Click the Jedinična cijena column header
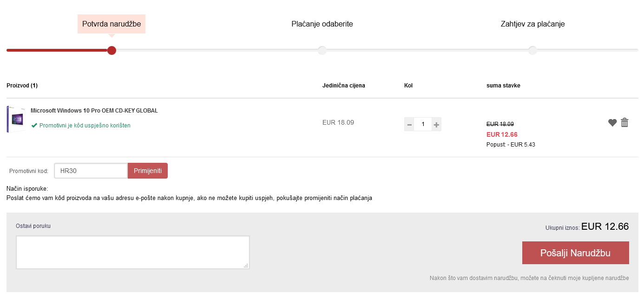644x300 pixels. 344,86
